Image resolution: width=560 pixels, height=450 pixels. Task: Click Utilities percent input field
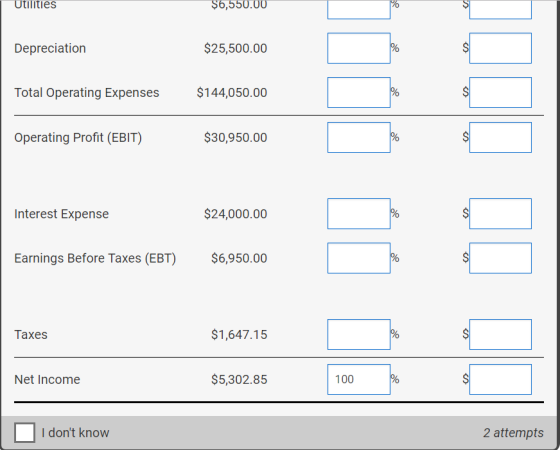359,9
